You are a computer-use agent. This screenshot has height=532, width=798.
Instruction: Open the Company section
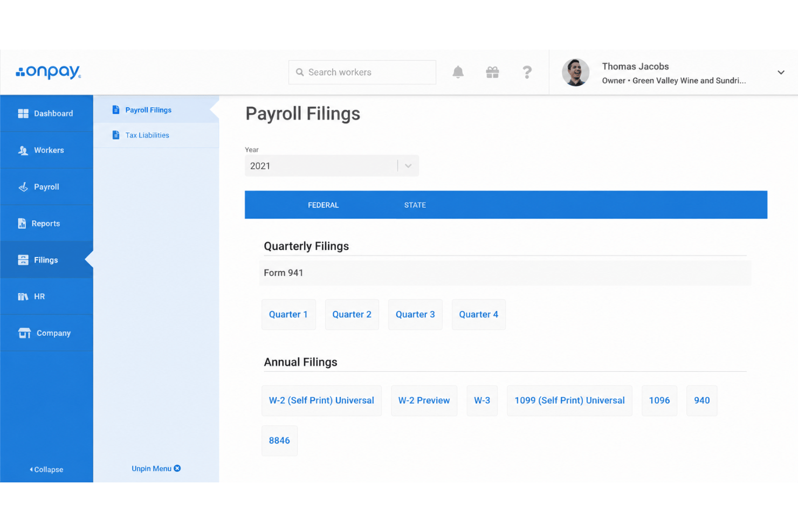pyautogui.click(x=46, y=333)
